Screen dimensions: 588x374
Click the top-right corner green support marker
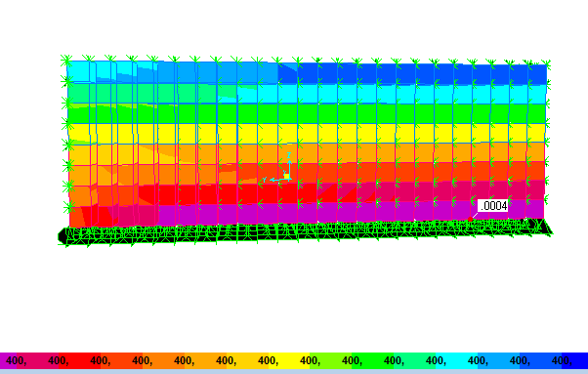click(547, 63)
